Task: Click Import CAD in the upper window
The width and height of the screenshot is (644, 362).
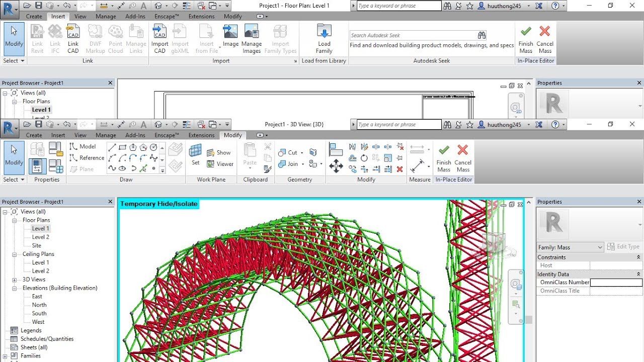Action: (x=159, y=39)
